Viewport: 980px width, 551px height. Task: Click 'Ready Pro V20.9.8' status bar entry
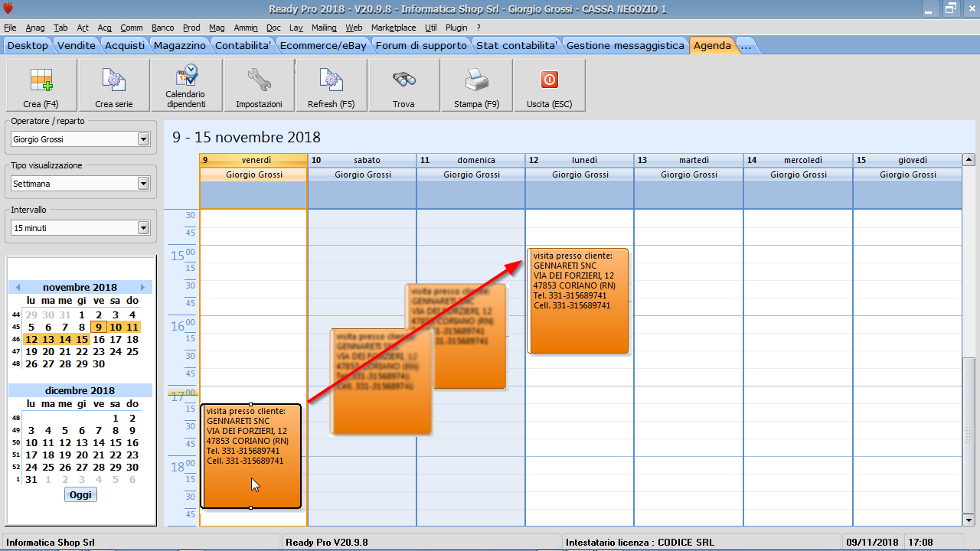click(326, 543)
